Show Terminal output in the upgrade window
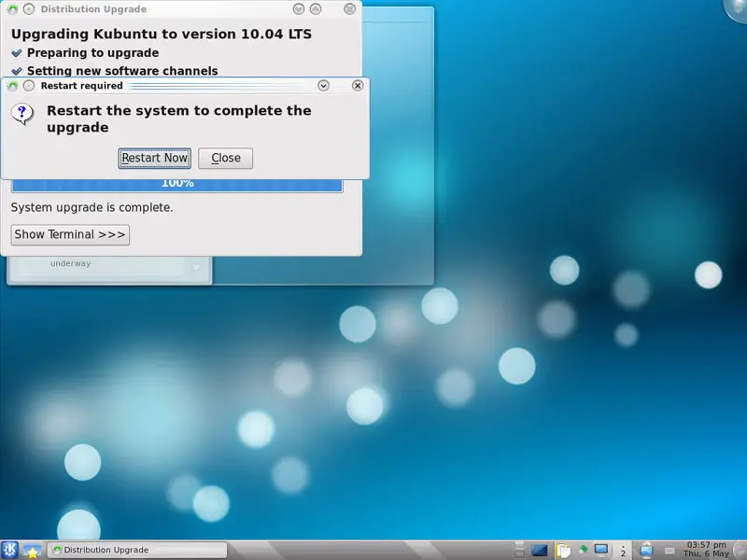The image size is (747, 560). (70, 235)
